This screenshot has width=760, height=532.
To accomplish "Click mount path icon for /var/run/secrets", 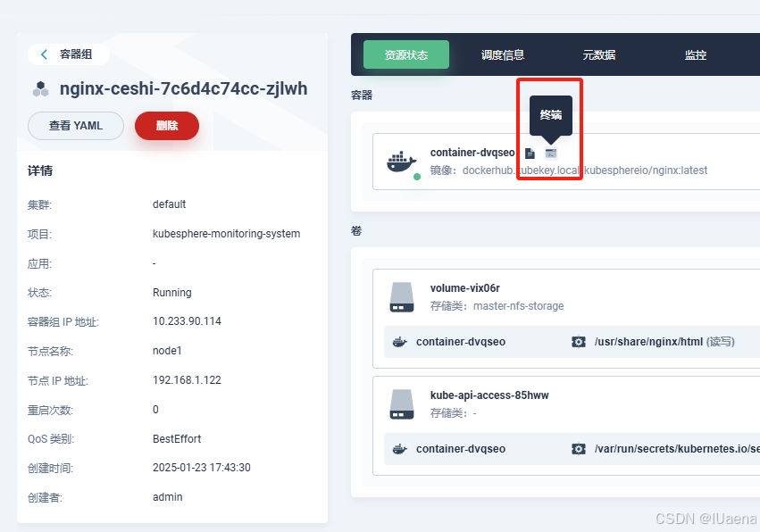I will 578,449.
